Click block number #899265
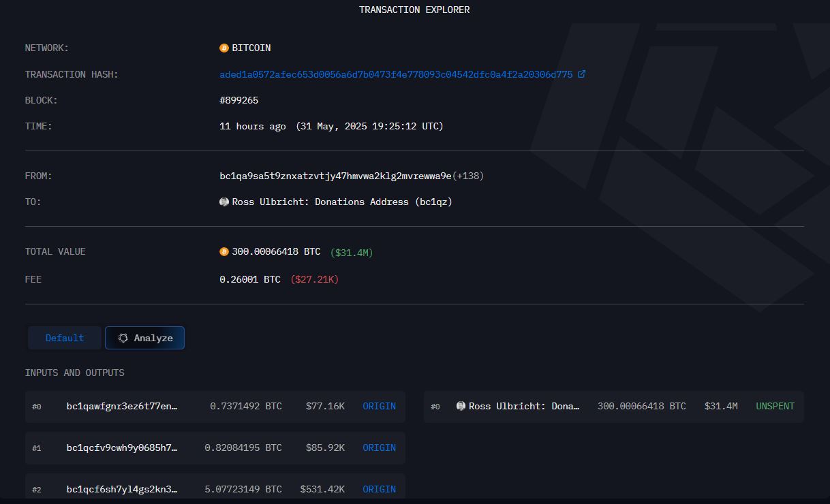This screenshot has height=504, width=830. tap(239, 100)
